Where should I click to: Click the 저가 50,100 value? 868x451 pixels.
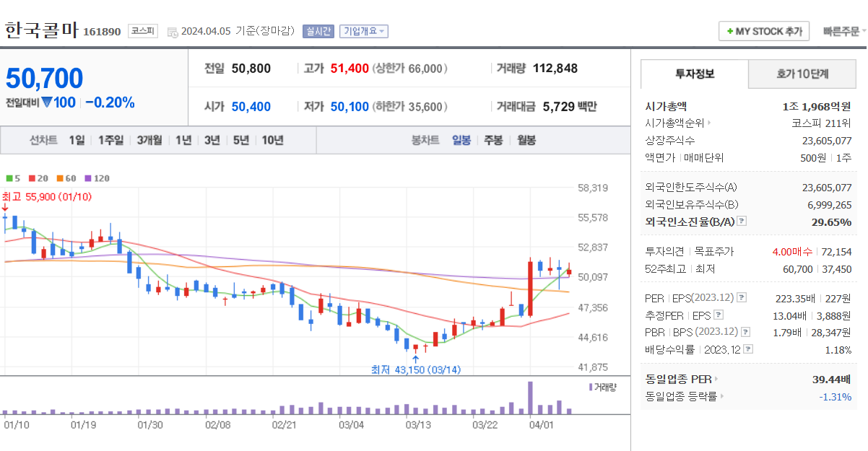tap(350, 107)
